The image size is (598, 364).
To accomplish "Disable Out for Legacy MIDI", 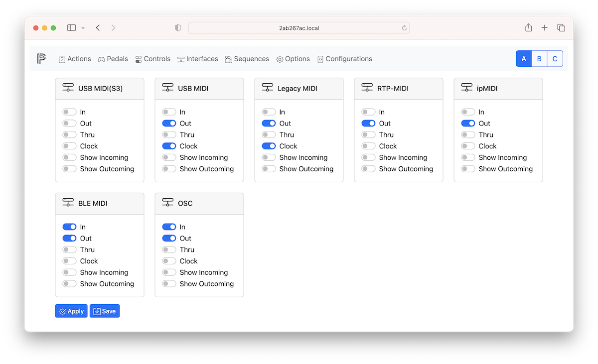I will coord(269,123).
